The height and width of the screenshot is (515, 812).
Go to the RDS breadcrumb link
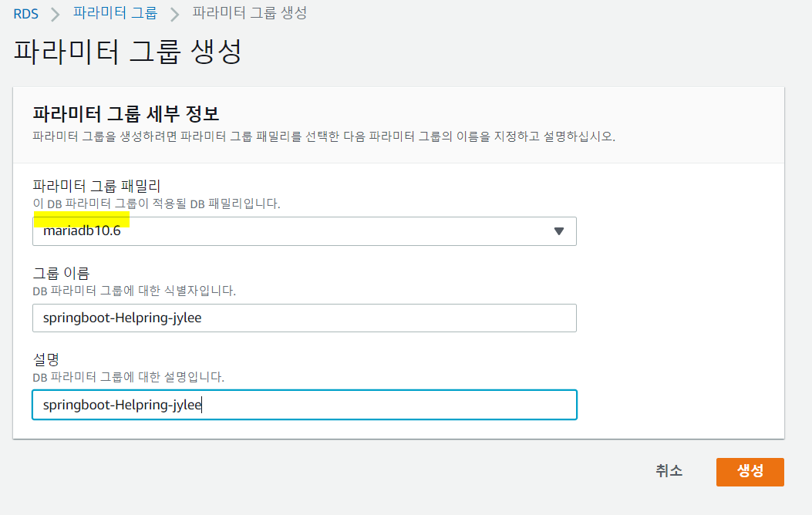[26, 13]
